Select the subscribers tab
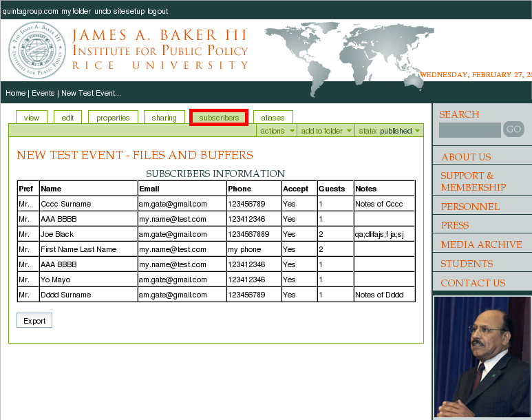Screen dimensions: 532x420 219,118
